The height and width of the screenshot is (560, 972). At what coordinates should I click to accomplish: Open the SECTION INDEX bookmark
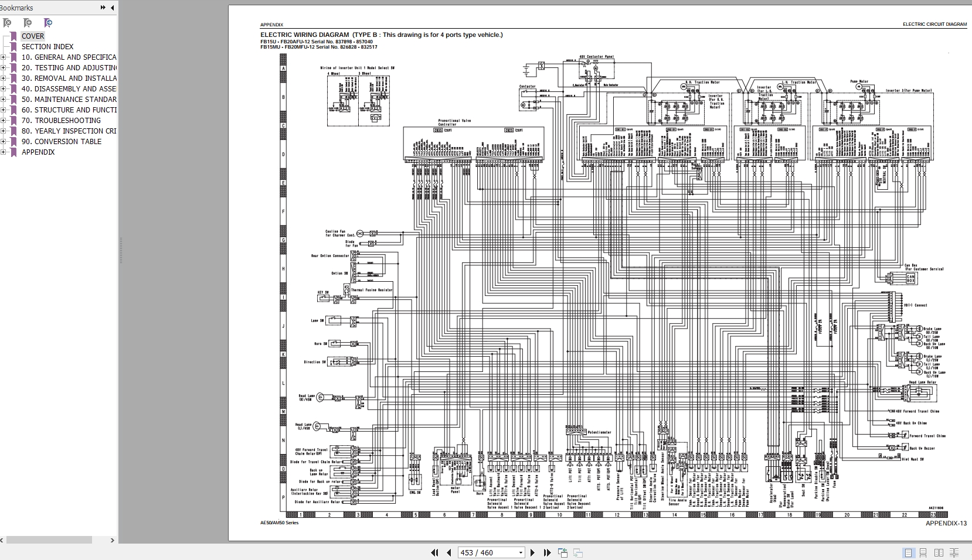tap(47, 46)
